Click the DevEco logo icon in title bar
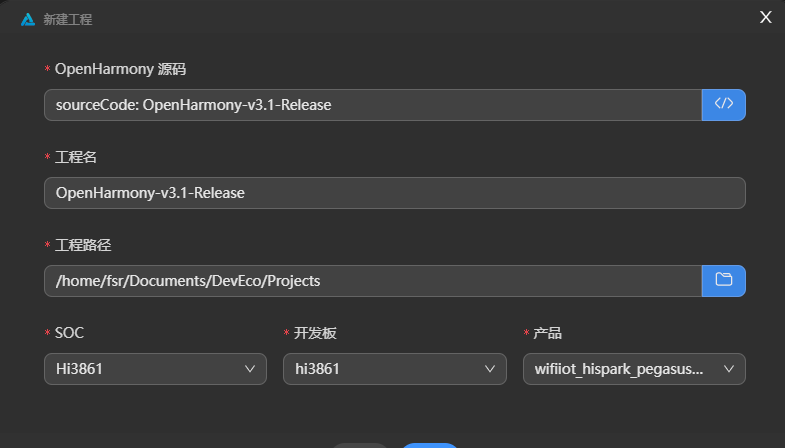The image size is (785, 448). pos(28,20)
